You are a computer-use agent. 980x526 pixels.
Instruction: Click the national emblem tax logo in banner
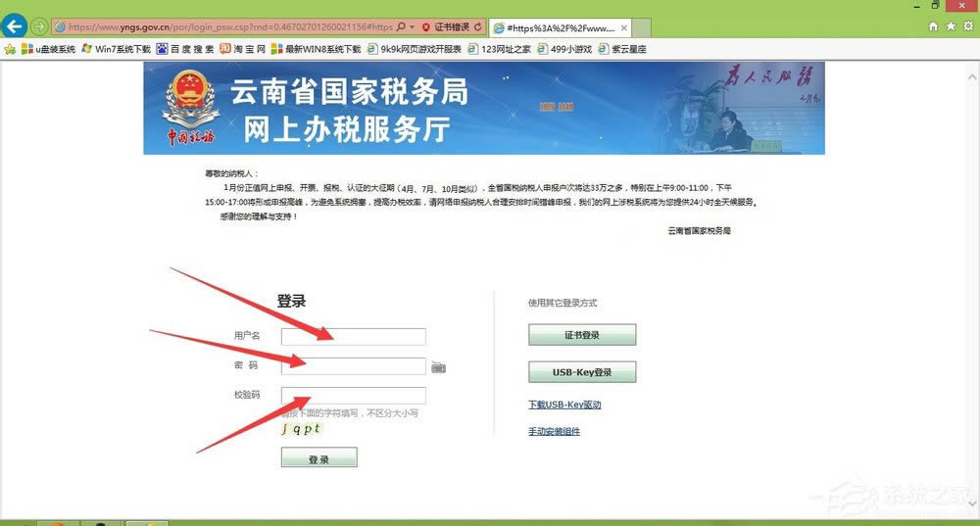(x=191, y=107)
